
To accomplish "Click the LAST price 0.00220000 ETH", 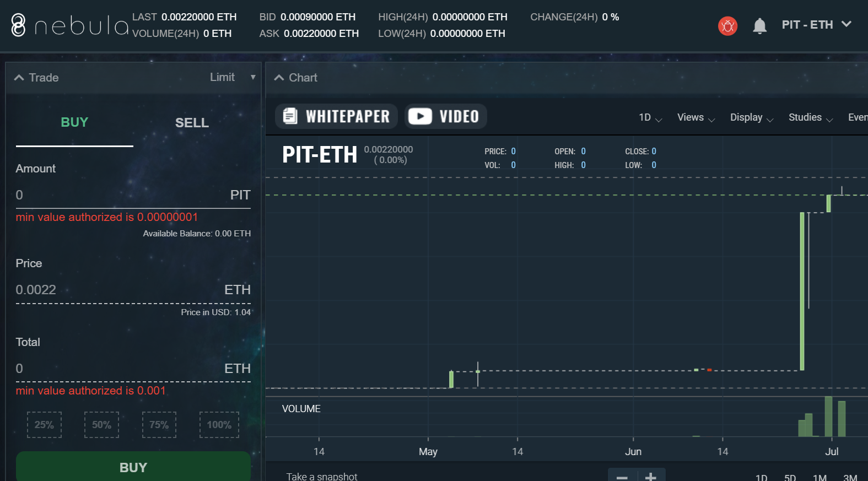I will [199, 17].
